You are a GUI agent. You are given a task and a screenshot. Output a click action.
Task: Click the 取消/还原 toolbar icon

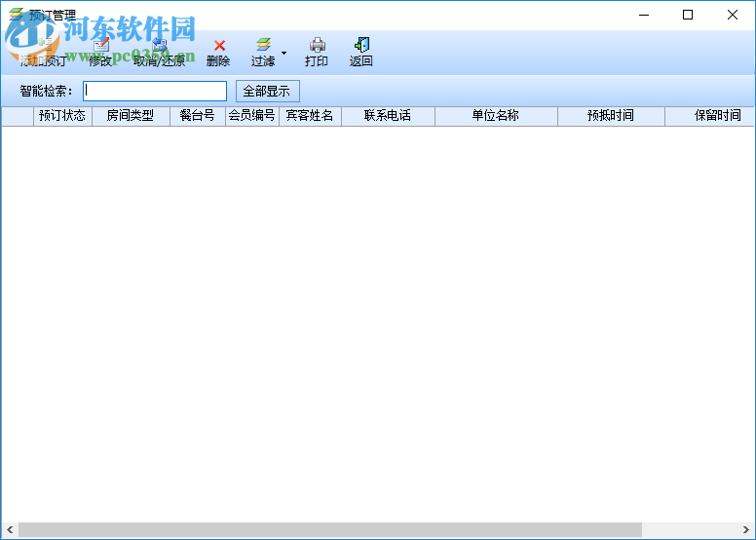coord(159,46)
